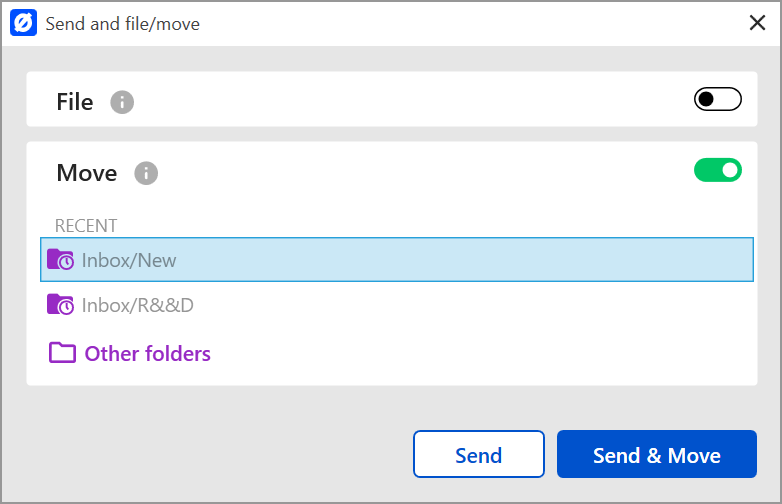Select the Inbox/New folder row
This screenshot has width=782, height=504.
pos(397,260)
